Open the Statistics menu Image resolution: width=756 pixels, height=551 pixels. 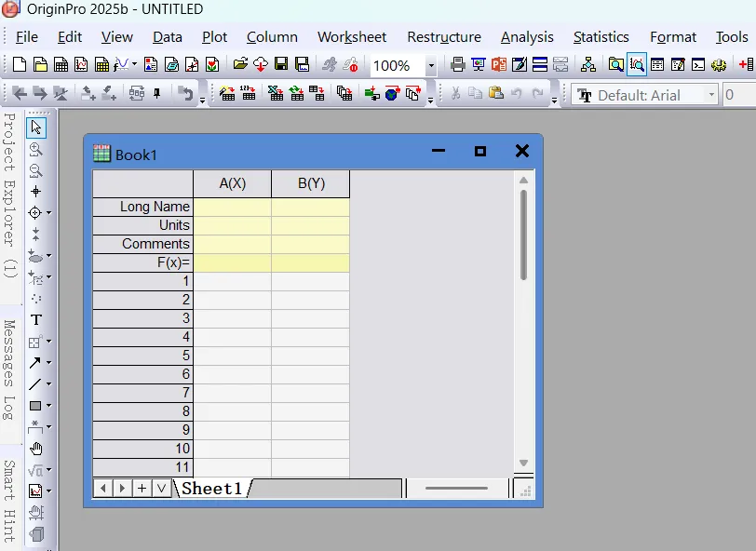click(601, 37)
